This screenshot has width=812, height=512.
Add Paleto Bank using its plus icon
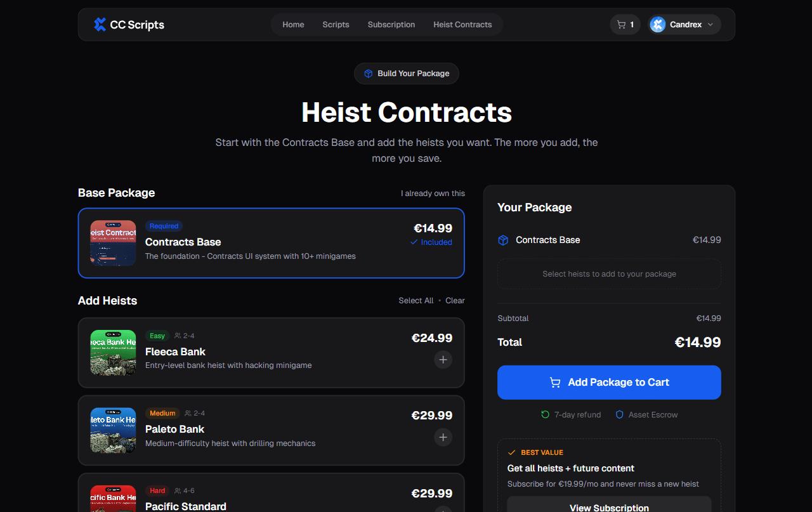(x=443, y=437)
